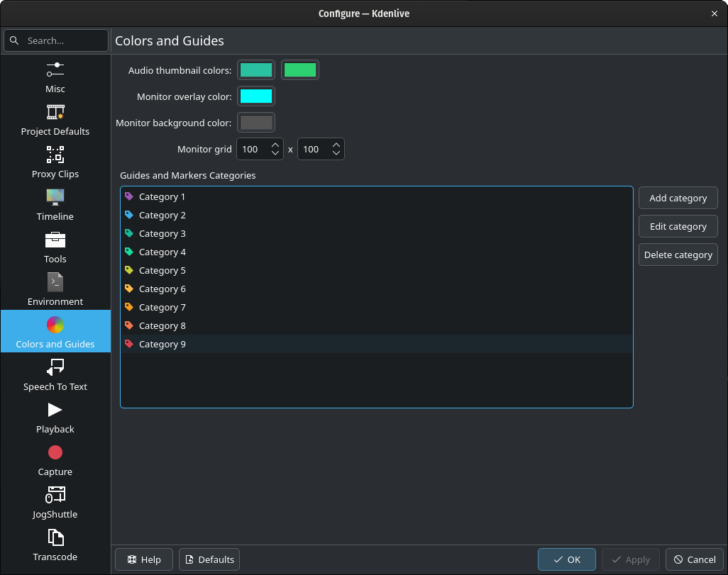
Task: Open Playback settings page
Action: pyautogui.click(x=55, y=418)
